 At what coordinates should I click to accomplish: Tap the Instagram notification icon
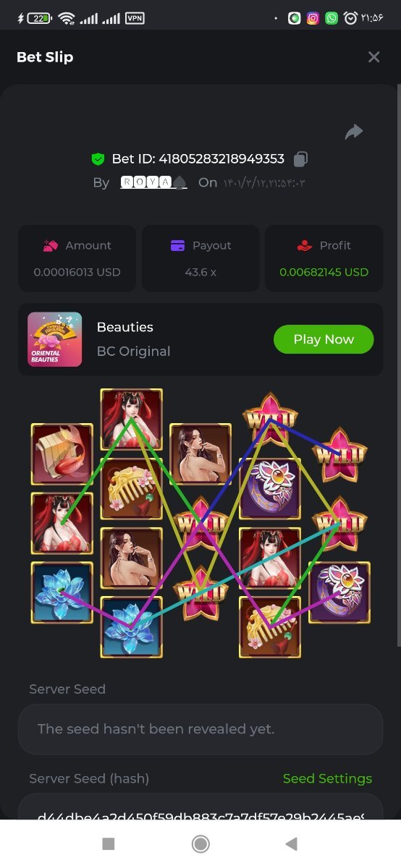[x=313, y=18]
